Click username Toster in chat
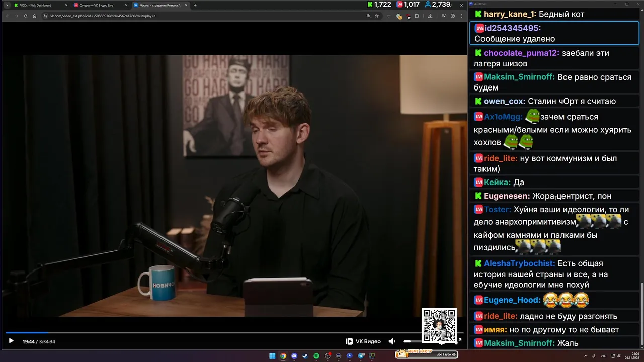 point(498,209)
